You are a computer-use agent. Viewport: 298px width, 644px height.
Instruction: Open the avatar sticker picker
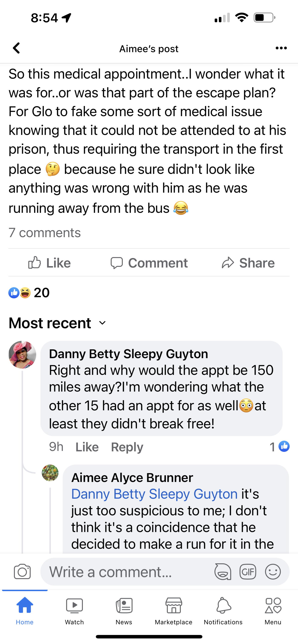223,571
